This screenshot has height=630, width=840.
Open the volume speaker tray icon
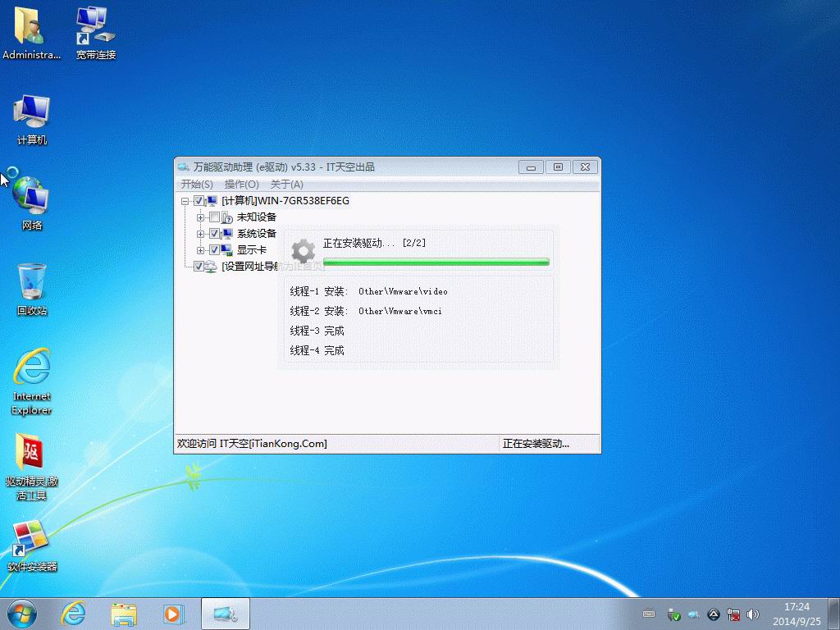(753, 614)
